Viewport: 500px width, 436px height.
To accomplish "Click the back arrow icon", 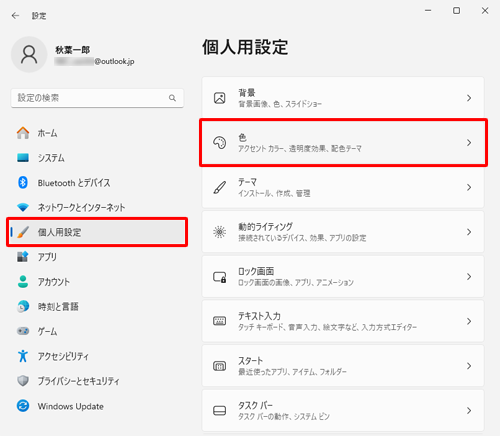I will [15, 16].
